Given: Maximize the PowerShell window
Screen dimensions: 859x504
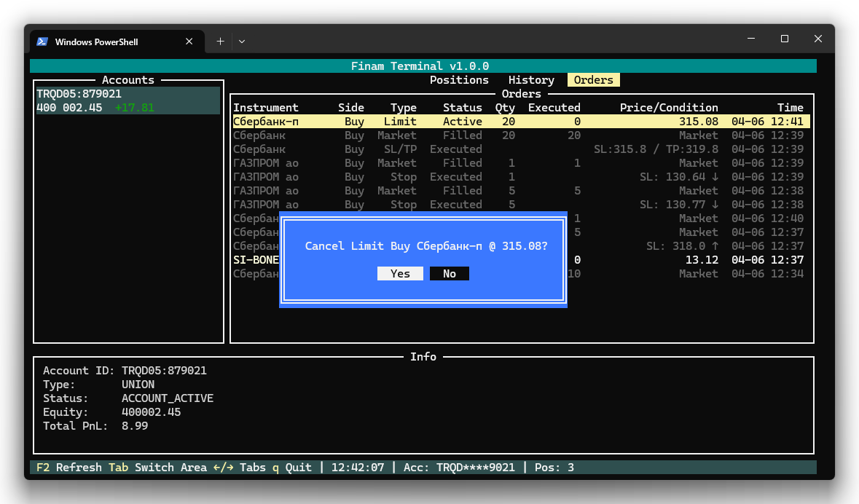Looking at the screenshot, I should pyautogui.click(x=785, y=39).
